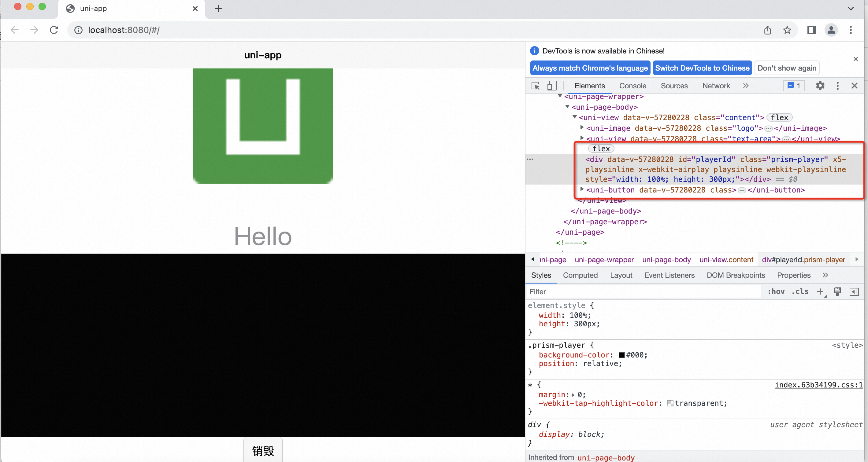This screenshot has width=868, height=462.
Task: Toggle flex badge above playerId div
Action: pos(601,148)
